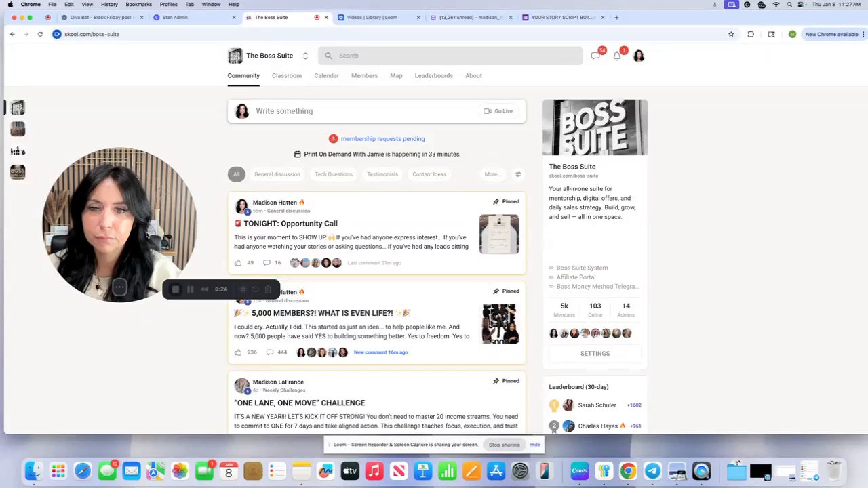
Task: Open comments on the TONIGHT: Opportunity Call post
Action: pyautogui.click(x=267, y=263)
